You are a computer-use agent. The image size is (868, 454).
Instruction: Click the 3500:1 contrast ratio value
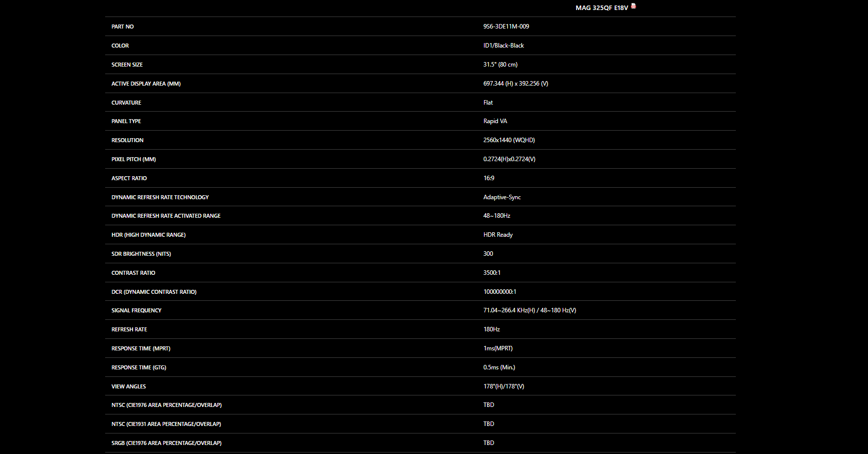coord(492,273)
